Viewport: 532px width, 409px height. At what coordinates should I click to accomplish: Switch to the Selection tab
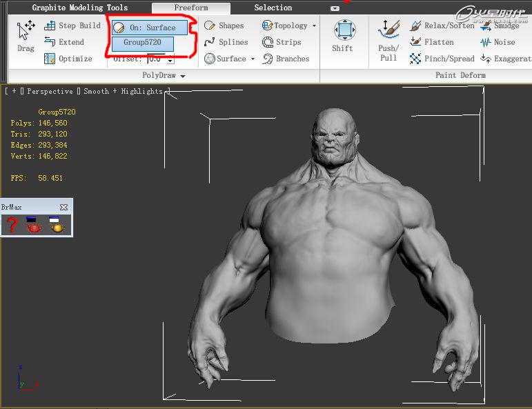[273, 8]
